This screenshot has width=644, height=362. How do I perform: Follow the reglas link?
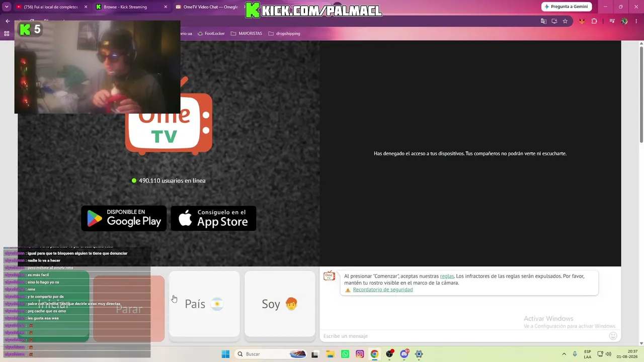pyautogui.click(x=447, y=276)
